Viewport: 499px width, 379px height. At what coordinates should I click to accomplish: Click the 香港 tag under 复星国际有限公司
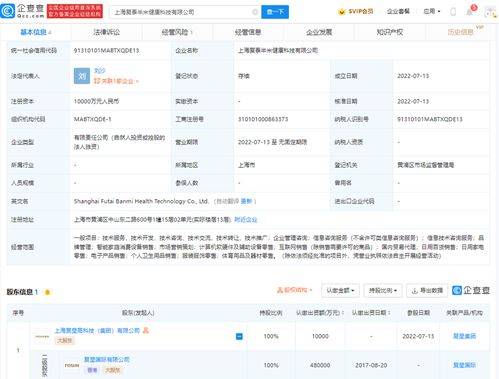[x=92, y=370]
